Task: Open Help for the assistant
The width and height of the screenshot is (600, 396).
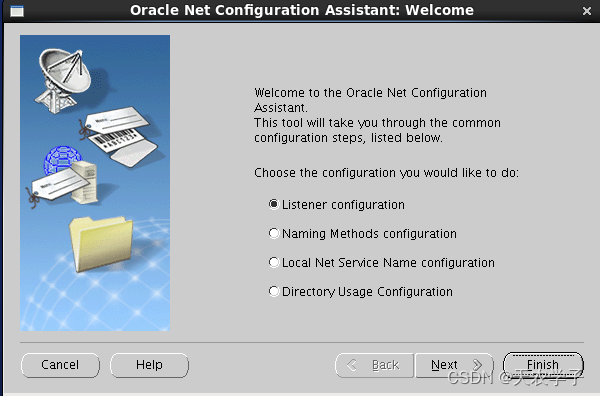Action: 149,365
